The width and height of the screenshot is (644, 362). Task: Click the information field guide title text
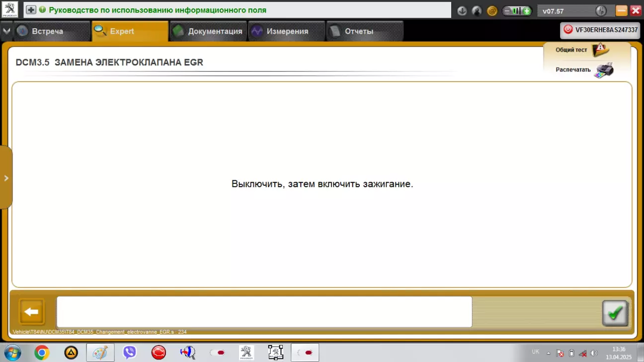pyautogui.click(x=158, y=10)
